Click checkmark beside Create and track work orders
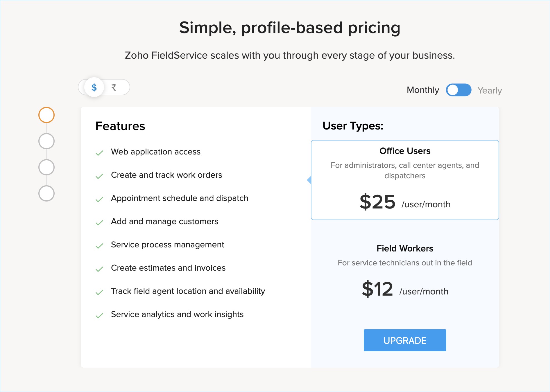This screenshot has height=392, width=550. 99,176
